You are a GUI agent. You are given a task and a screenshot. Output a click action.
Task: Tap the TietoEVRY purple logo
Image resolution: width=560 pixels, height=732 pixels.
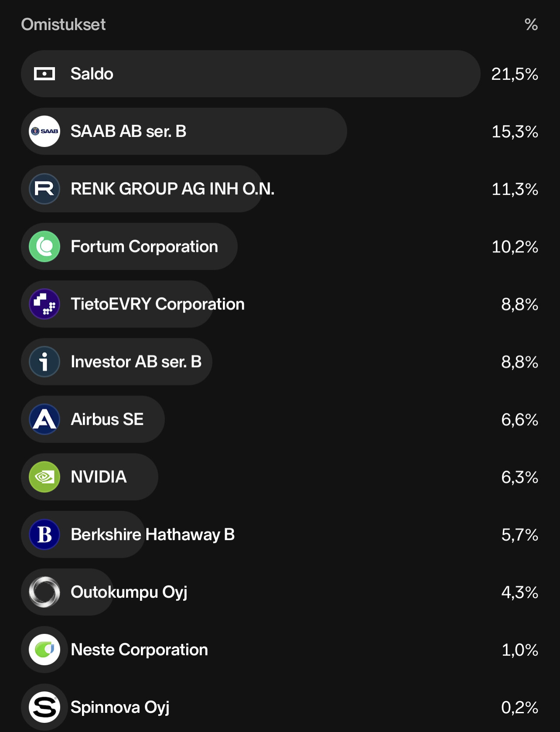click(x=44, y=304)
